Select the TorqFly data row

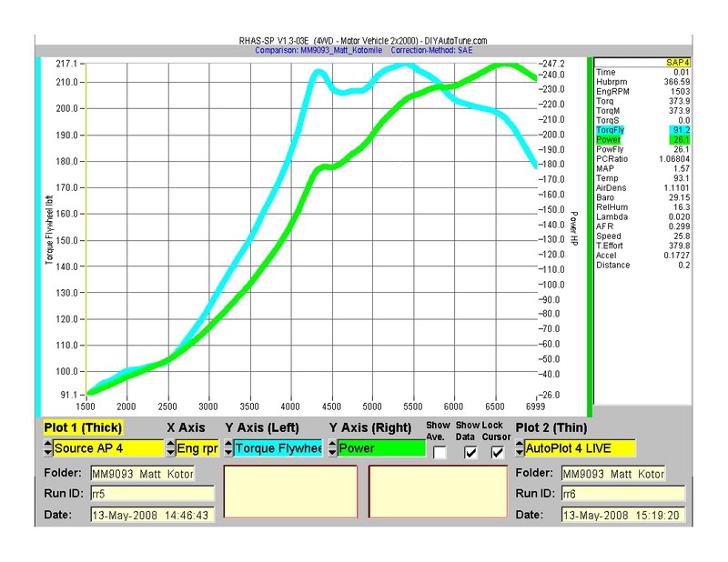643,130
